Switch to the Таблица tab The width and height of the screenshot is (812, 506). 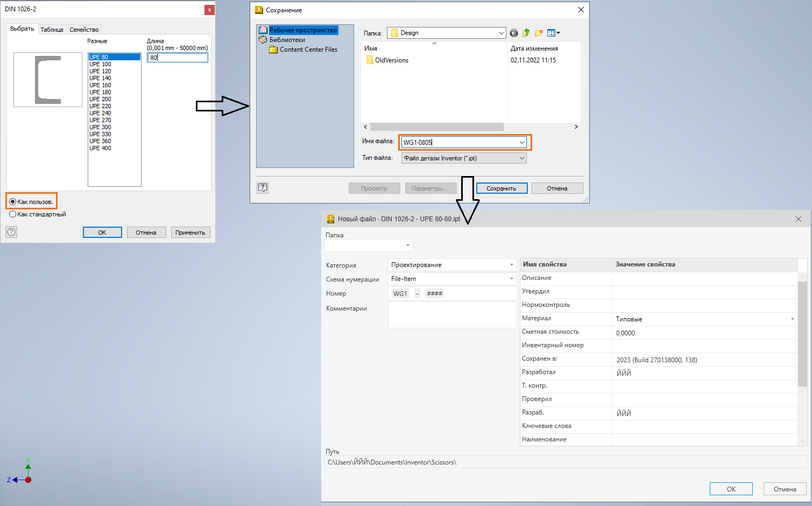pyautogui.click(x=52, y=30)
